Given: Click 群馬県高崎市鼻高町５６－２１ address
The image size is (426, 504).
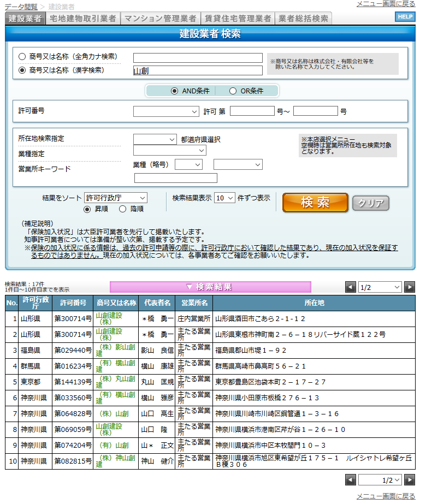Looking at the screenshot, I should pos(261,366).
